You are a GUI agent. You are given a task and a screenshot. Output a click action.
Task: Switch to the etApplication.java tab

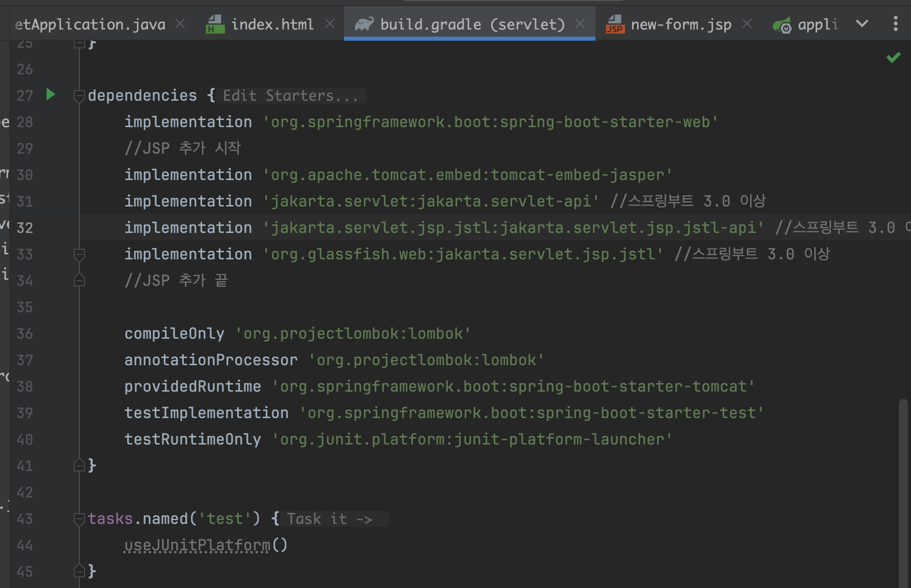(x=90, y=24)
